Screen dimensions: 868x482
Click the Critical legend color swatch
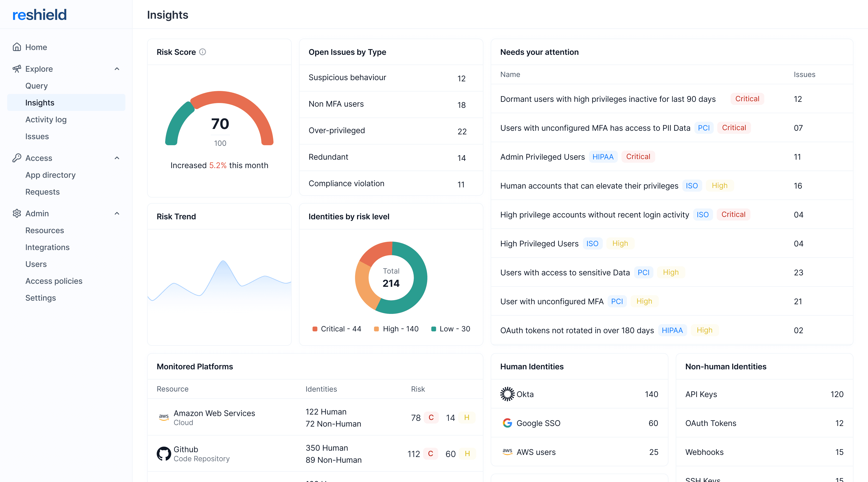(315, 329)
